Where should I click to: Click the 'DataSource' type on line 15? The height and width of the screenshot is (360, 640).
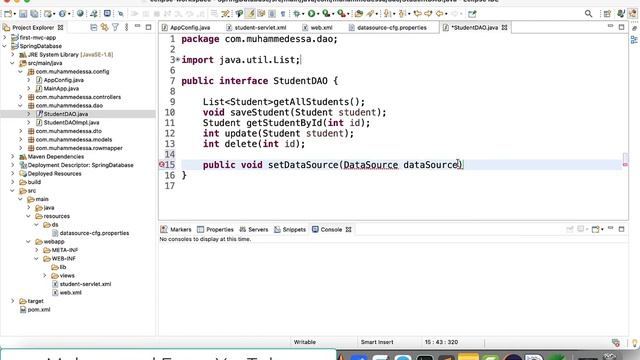point(371,165)
